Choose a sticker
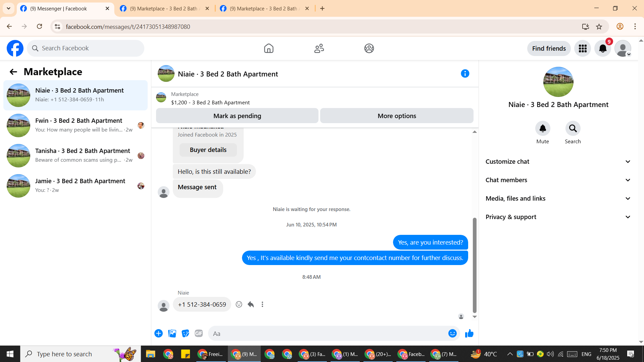644x362 pixels. click(x=185, y=333)
